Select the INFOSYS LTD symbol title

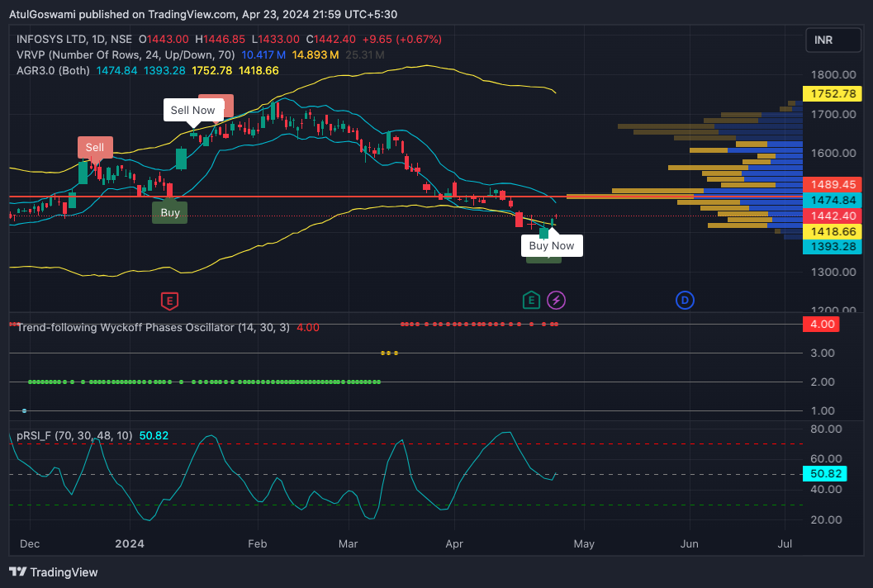pyautogui.click(x=74, y=40)
